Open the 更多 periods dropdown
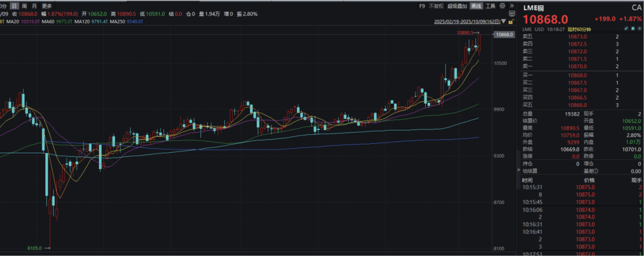 47,6
